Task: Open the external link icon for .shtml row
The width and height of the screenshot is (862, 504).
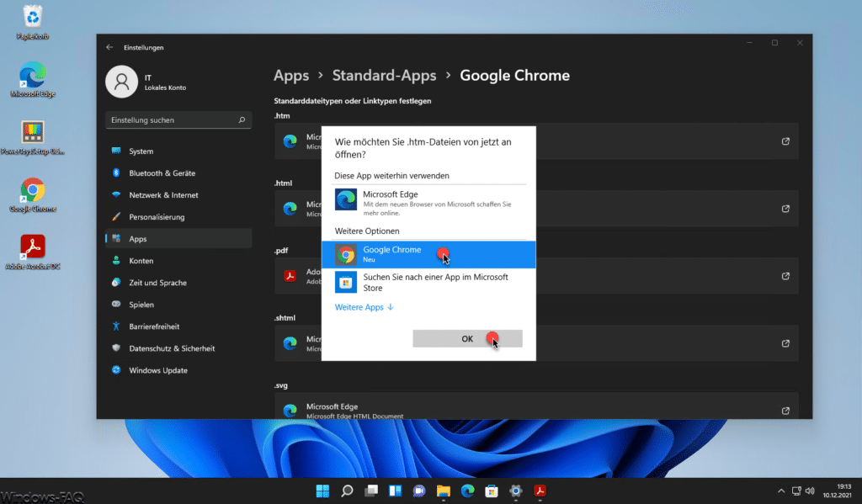Action: pyautogui.click(x=785, y=343)
